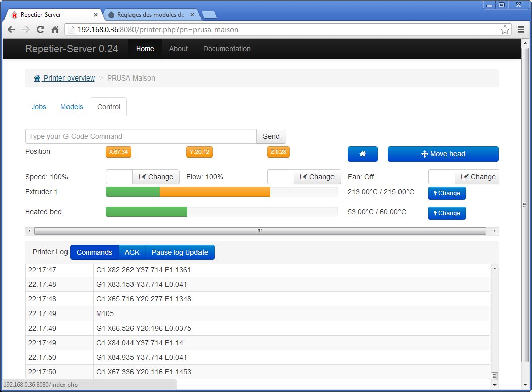The image size is (532, 392).
Task: Click the home-all axes icon button
Action: (362, 154)
